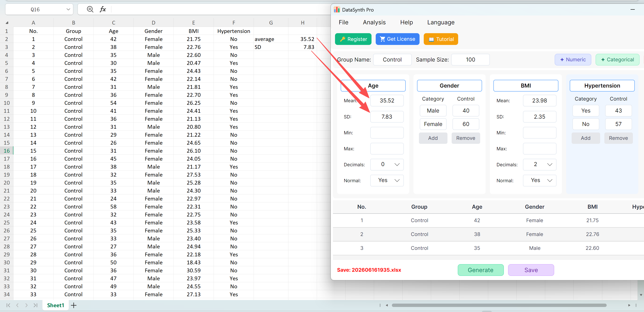Screen dimensions: 644x312
Task: Click Add under Hypertension categories
Action: [585, 138]
